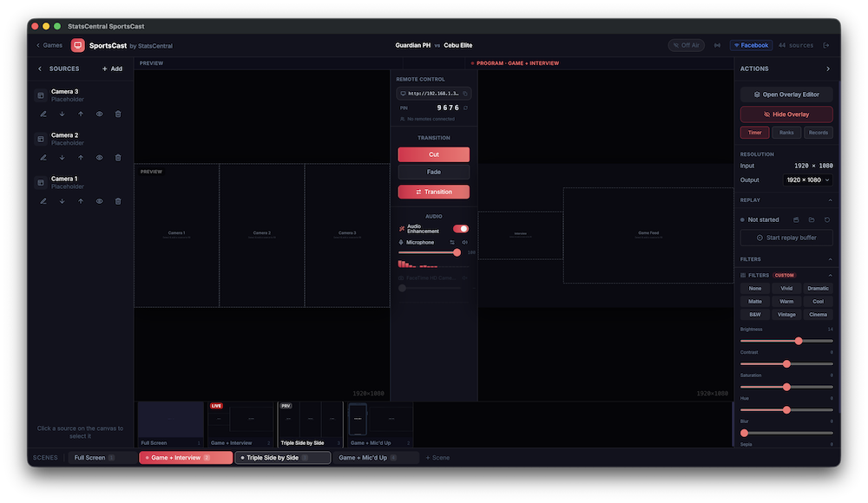Edit the Camera 1 source with pencil icon

tap(43, 201)
